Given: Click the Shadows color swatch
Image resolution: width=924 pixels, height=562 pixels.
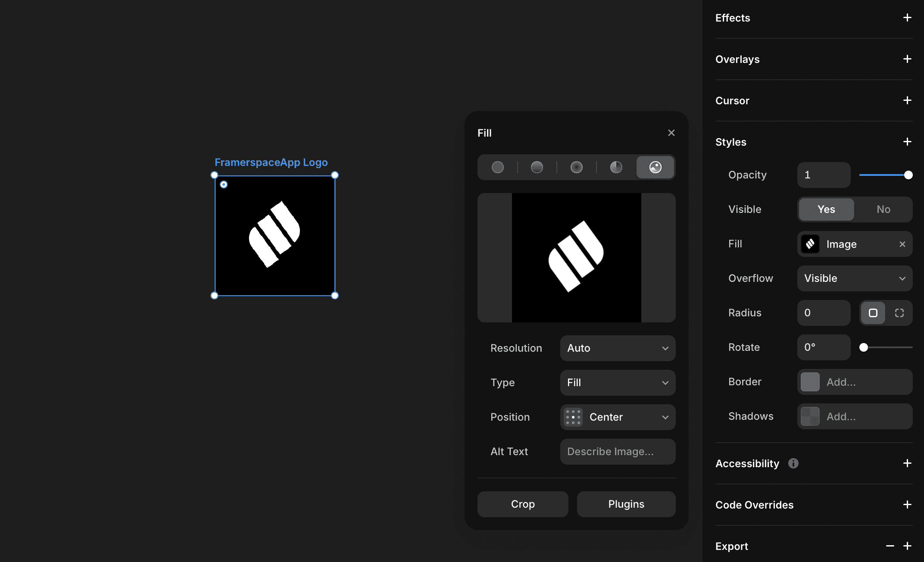Looking at the screenshot, I should coord(810,416).
